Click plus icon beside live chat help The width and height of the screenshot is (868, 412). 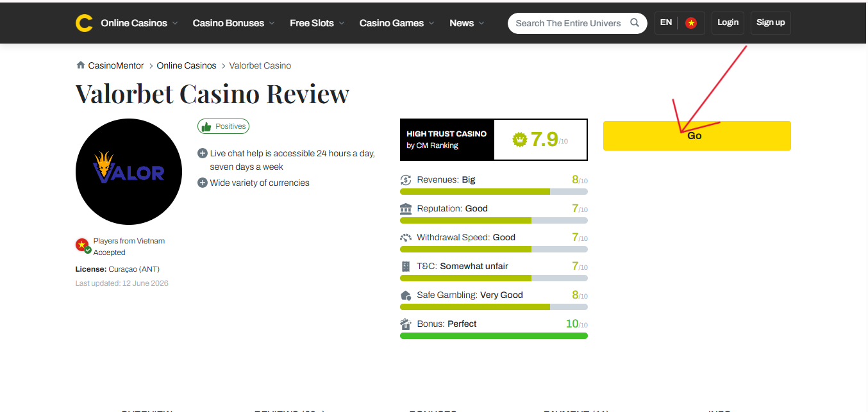[203, 154]
